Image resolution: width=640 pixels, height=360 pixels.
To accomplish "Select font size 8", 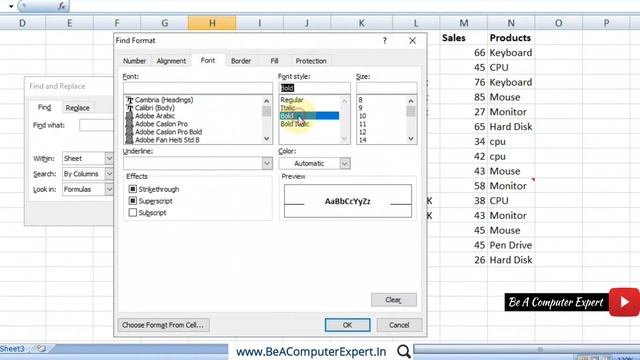I will click(360, 100).
